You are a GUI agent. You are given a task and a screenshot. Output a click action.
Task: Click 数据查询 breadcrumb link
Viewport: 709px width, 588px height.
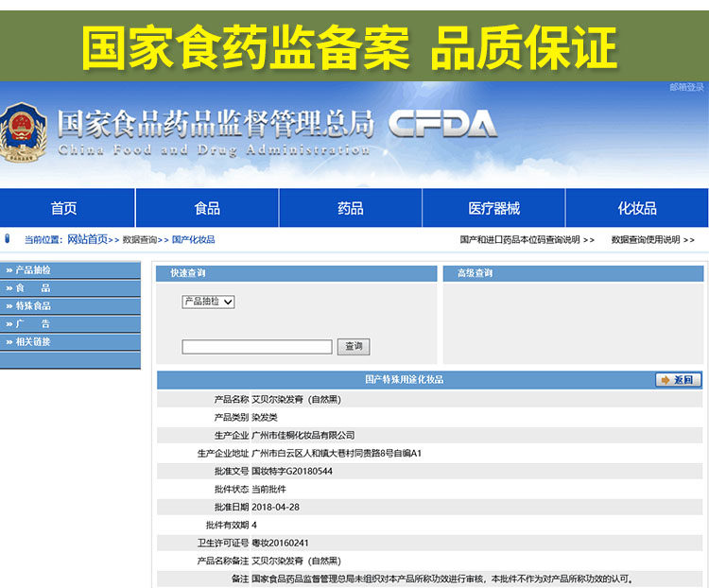pos(140,240)
